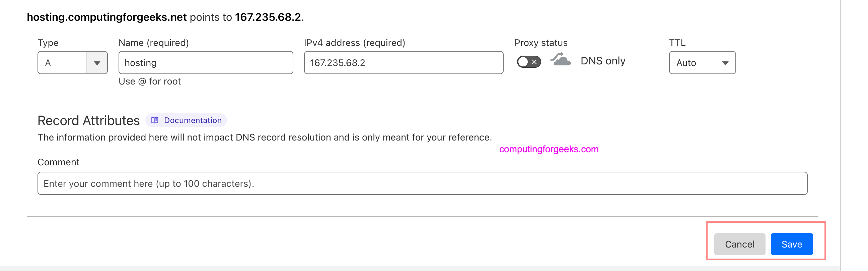Select the record type value A
868x271 pixels.
click(62, 63)
